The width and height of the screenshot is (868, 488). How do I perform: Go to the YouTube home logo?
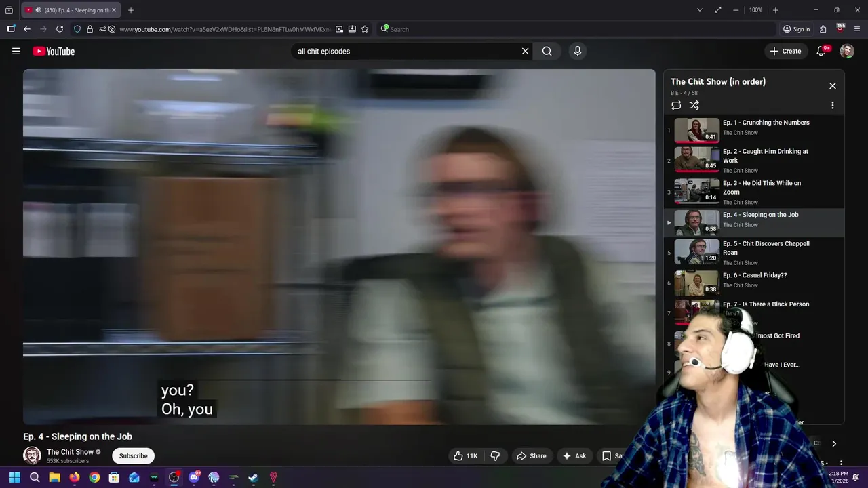pyautogui.click(x=54, y=51)
